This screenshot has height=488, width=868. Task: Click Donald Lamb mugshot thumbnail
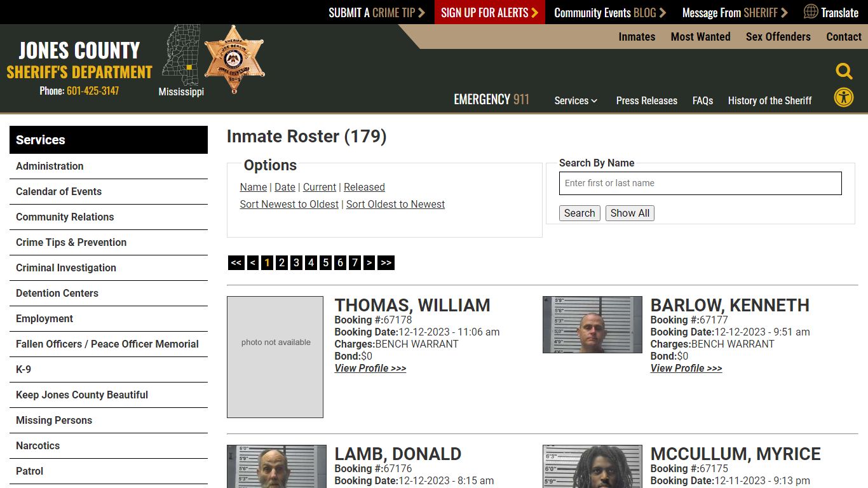pyautogui.click(x=276, y=466)
